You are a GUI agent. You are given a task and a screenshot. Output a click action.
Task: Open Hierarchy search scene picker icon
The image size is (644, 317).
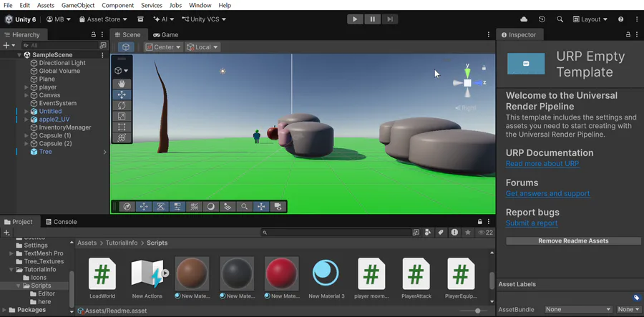coord(103,45)
